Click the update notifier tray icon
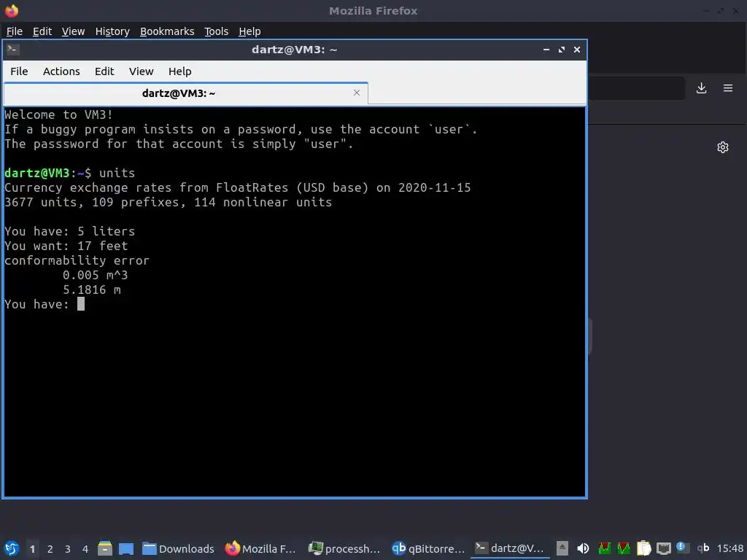This screenshot has width=747, height=560. pos(683,548)
